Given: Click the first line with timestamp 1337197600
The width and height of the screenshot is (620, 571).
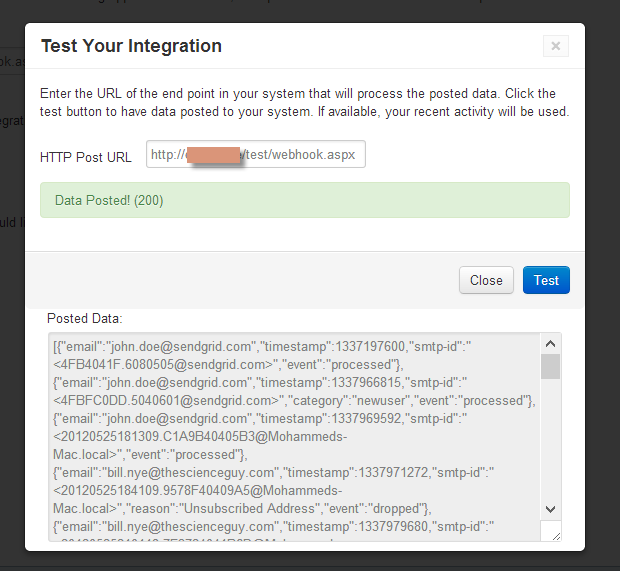Looking at the screenshot, I should tap(262, 347).
